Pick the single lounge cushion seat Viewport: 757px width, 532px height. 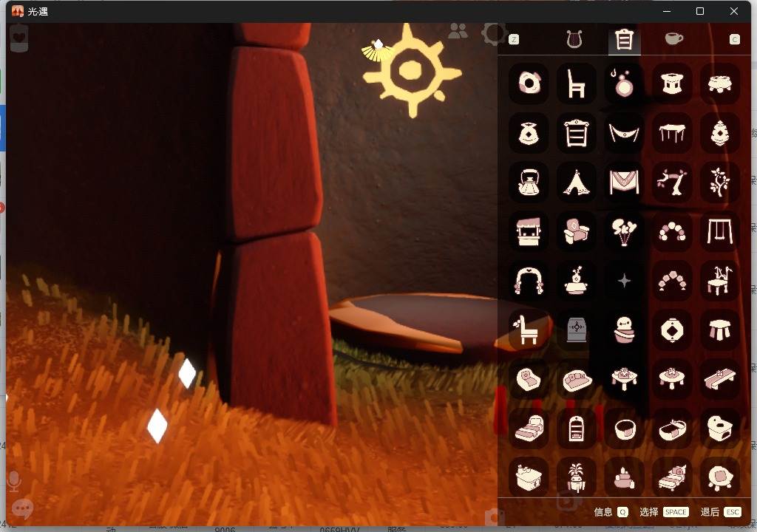[x=529, y=380]
